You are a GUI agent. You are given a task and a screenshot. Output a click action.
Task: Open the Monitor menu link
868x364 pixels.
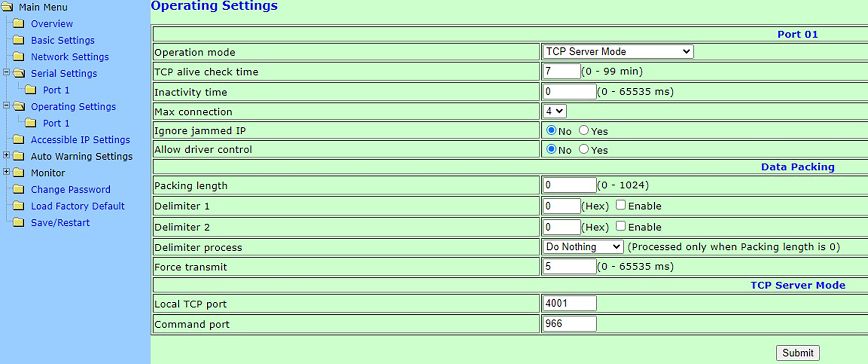tap(48, 173)
